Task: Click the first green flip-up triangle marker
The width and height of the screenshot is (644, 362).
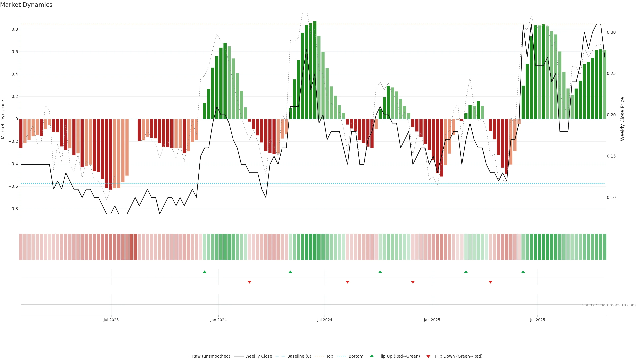Action: (204, 272)
